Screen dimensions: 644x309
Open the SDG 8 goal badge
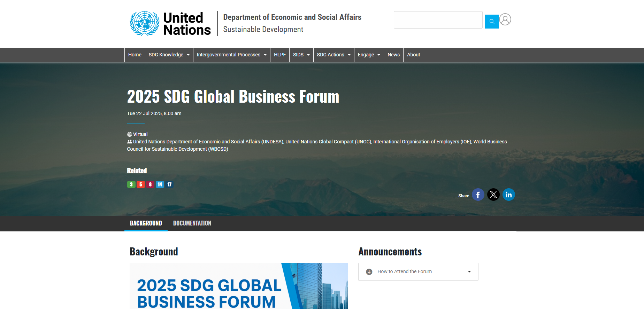click(x=150, y=184)
